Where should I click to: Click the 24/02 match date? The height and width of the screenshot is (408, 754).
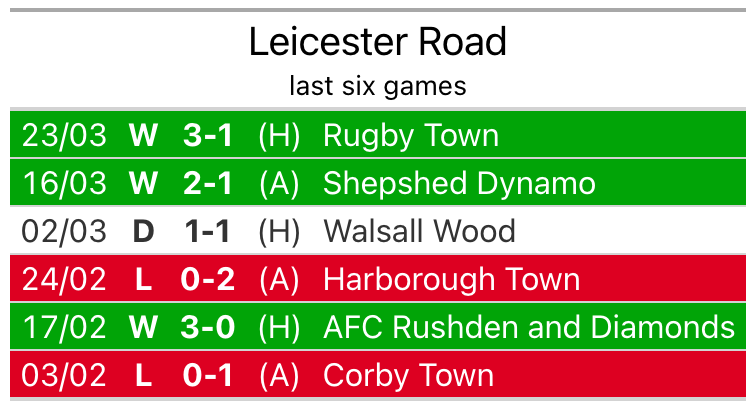click(x=64, y=279)
